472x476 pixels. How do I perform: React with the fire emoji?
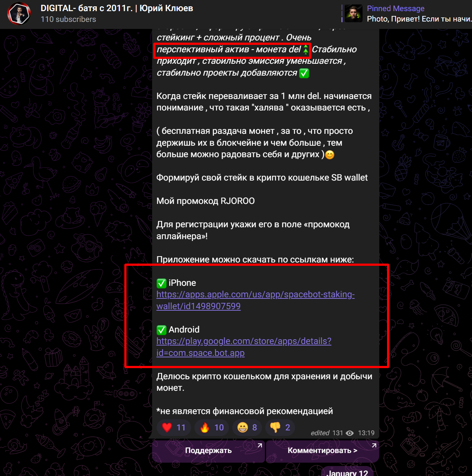pos(212,427)
